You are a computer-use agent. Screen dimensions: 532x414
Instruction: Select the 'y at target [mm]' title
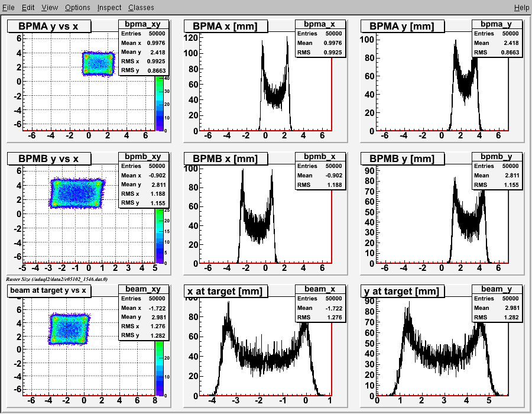tap(403, 291)
